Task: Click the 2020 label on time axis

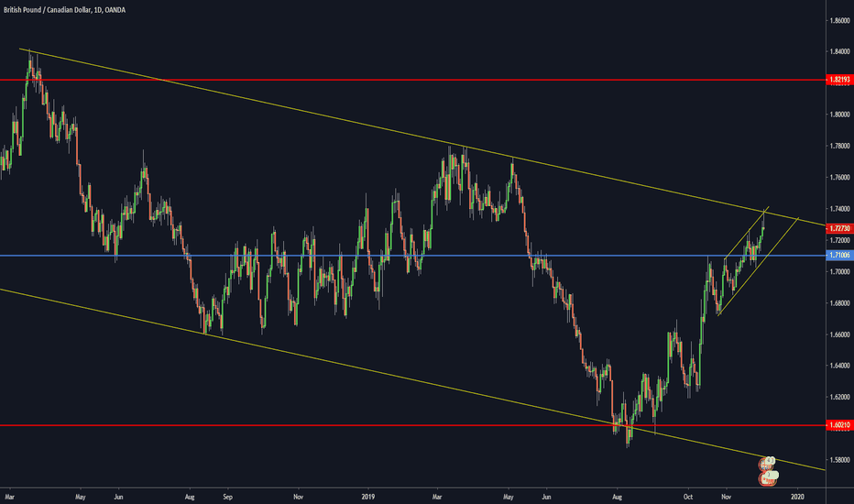Action: click(x=795, y=496)
